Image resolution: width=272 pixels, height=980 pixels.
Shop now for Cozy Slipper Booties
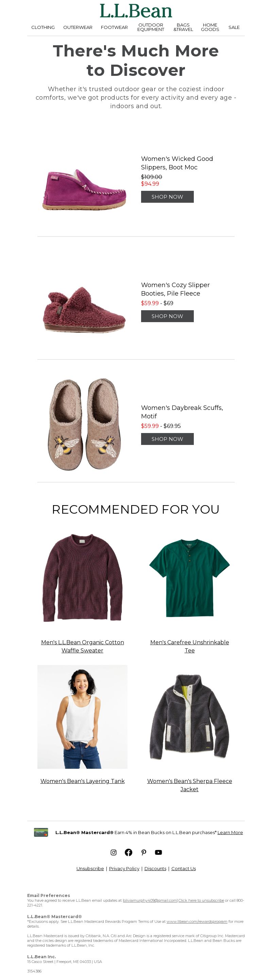click(167, 316)
